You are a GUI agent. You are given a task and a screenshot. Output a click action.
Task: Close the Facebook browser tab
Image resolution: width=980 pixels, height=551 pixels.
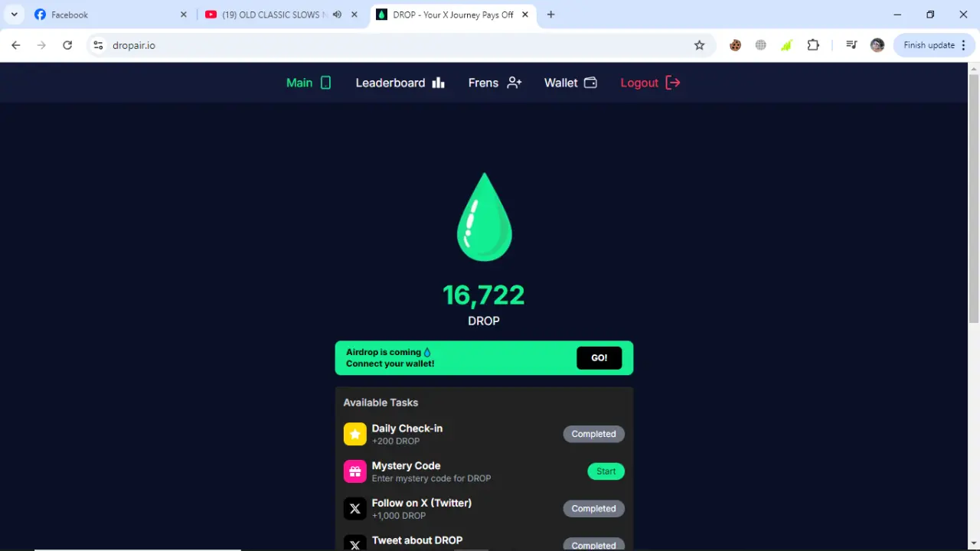[x=183, y=15]
